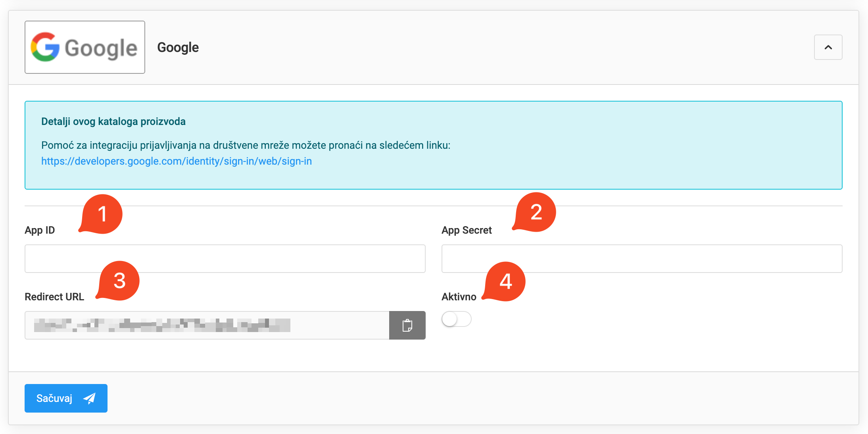Screen dimensions: 868x434
Task: Click the paper plane icon on Sačuvaj
Action: (90, 398)
